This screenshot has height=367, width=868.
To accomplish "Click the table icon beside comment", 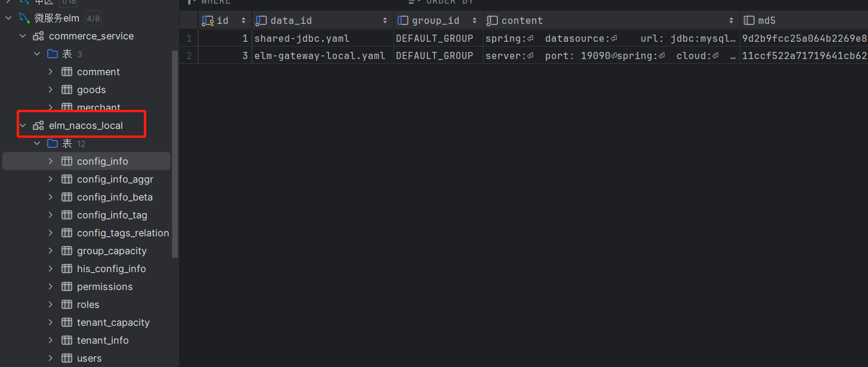I will [x=67, y=72].
